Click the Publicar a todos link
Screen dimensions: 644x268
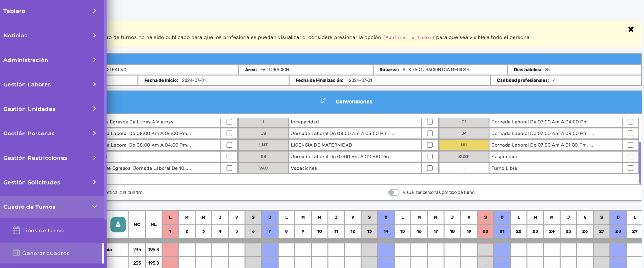(x=408, y=37)
